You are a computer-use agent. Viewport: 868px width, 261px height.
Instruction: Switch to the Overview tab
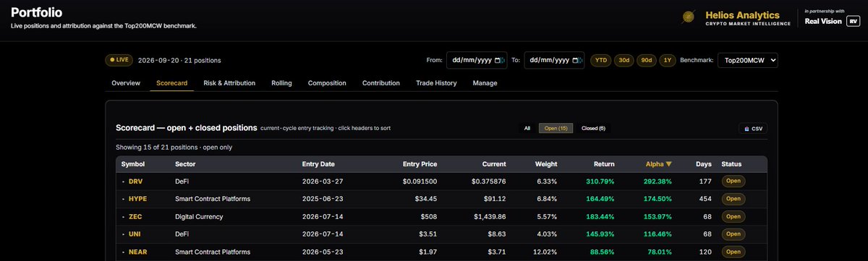[126, 83]
